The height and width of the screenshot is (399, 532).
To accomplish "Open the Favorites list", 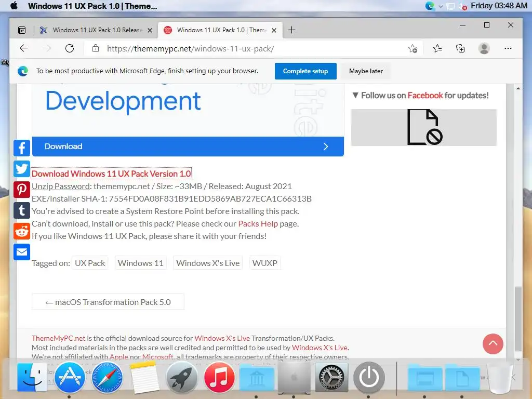I will pyautogui.click(x=437, y=48).
